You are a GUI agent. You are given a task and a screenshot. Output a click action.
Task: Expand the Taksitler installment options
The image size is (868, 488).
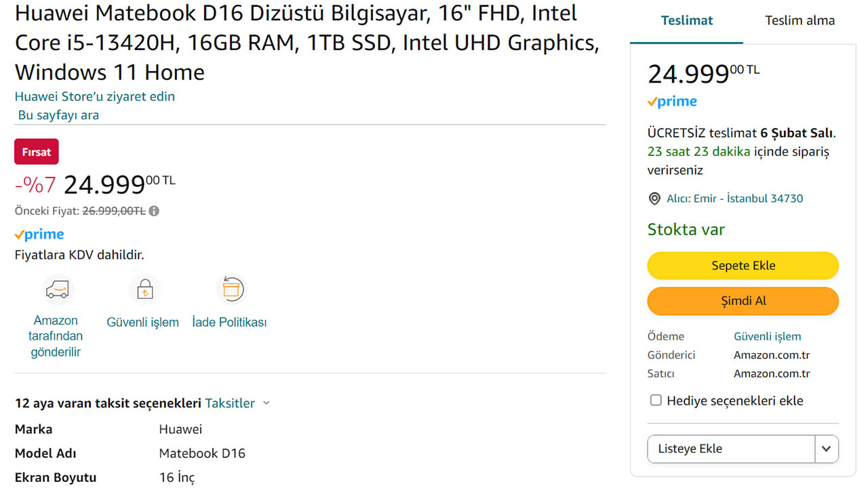[x=237, y=403]
